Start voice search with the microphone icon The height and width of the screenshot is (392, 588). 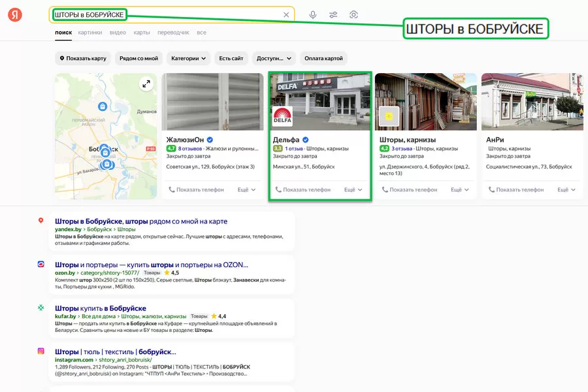(313, 14)
